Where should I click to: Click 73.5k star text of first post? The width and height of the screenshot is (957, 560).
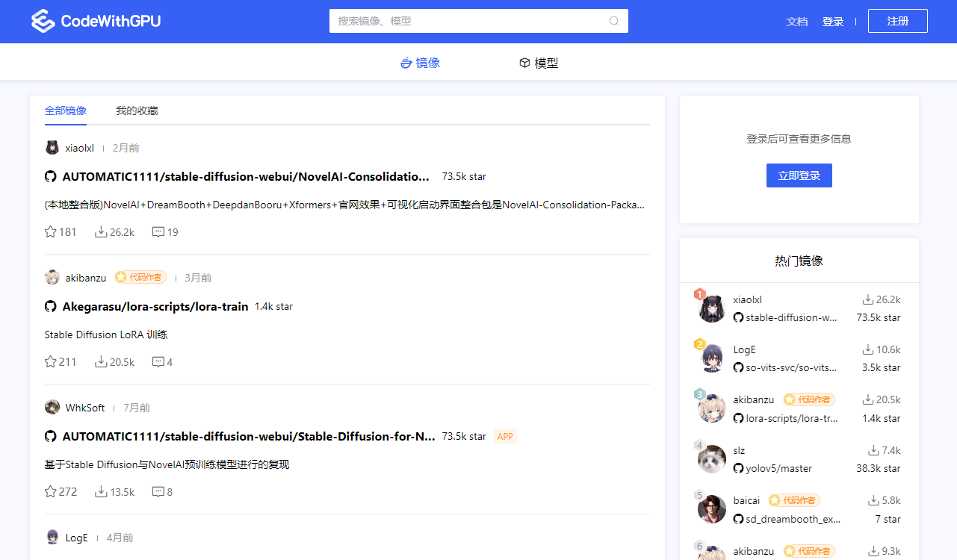coord(464,177)
